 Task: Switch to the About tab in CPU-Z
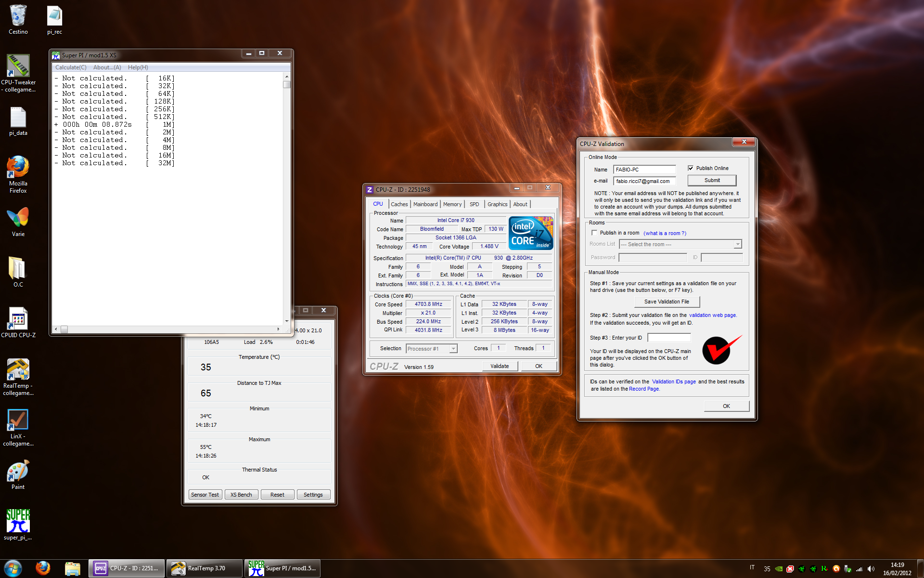pos(520,204)
